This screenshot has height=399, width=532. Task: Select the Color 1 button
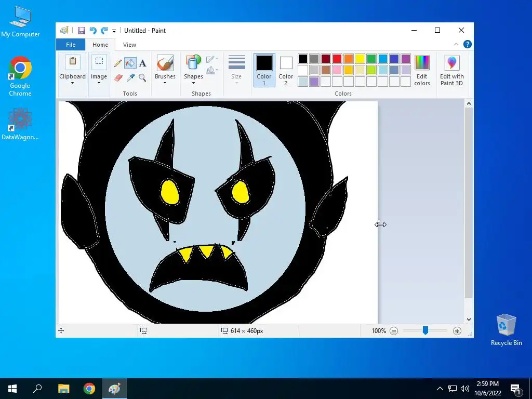click(264, 70)
